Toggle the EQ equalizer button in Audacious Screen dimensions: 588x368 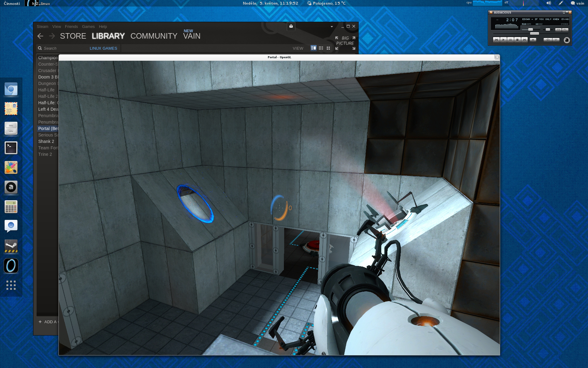pos(558,30)
